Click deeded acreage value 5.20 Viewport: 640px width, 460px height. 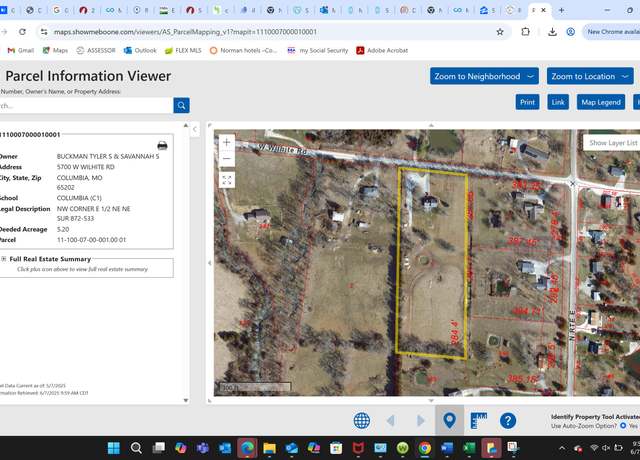point(63,229)
